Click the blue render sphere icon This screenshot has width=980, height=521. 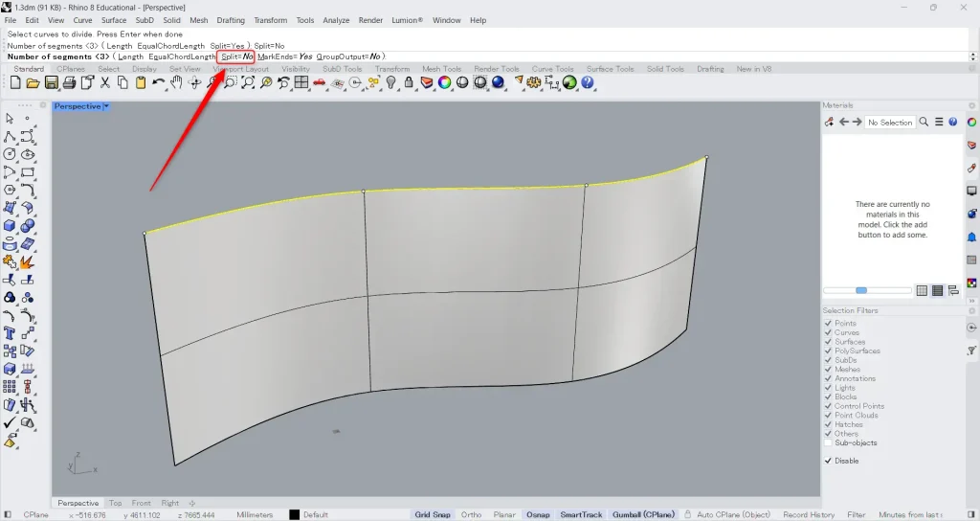[x=498, y=82]
